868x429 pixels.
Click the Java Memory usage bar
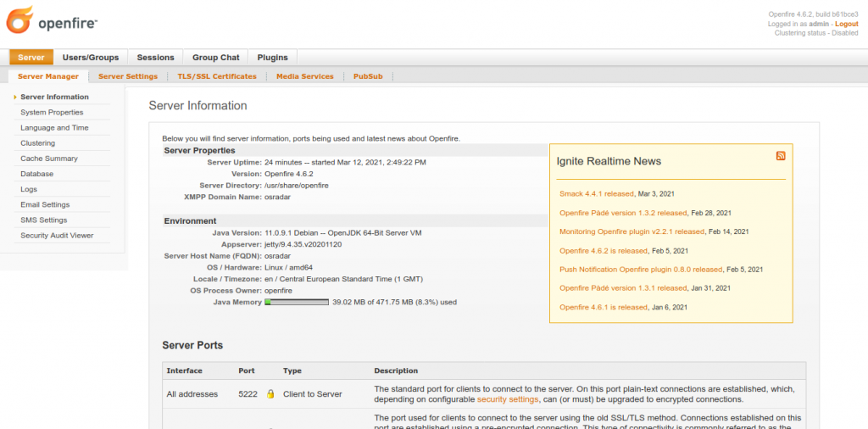click(297, 302)
